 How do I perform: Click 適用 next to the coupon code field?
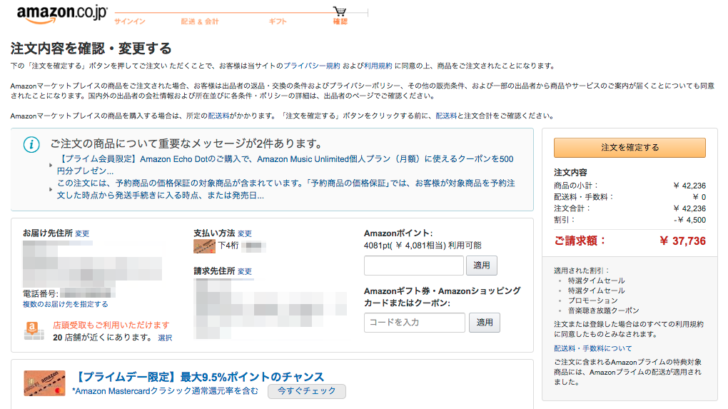484,322
